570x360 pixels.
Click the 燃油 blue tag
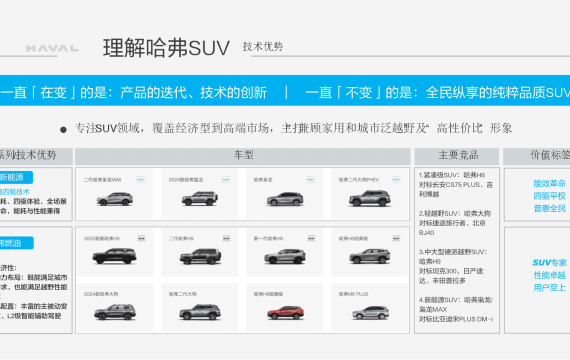(x=16, y=243)
